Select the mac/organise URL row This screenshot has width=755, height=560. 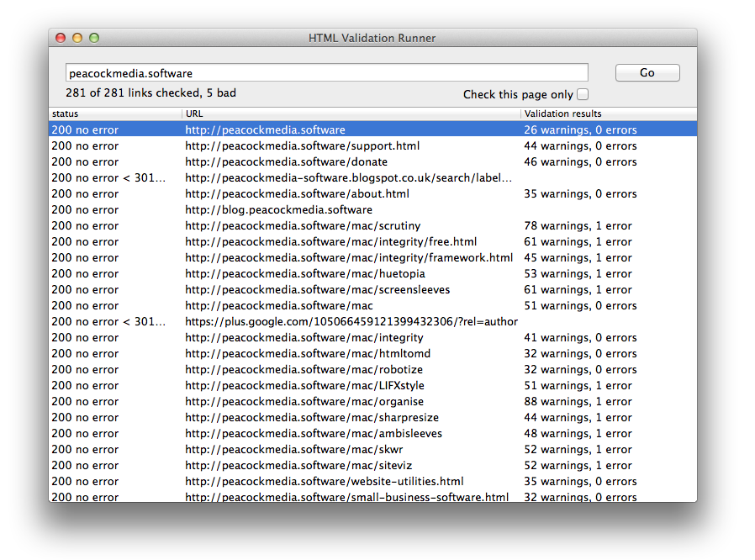tap(304, 401)
